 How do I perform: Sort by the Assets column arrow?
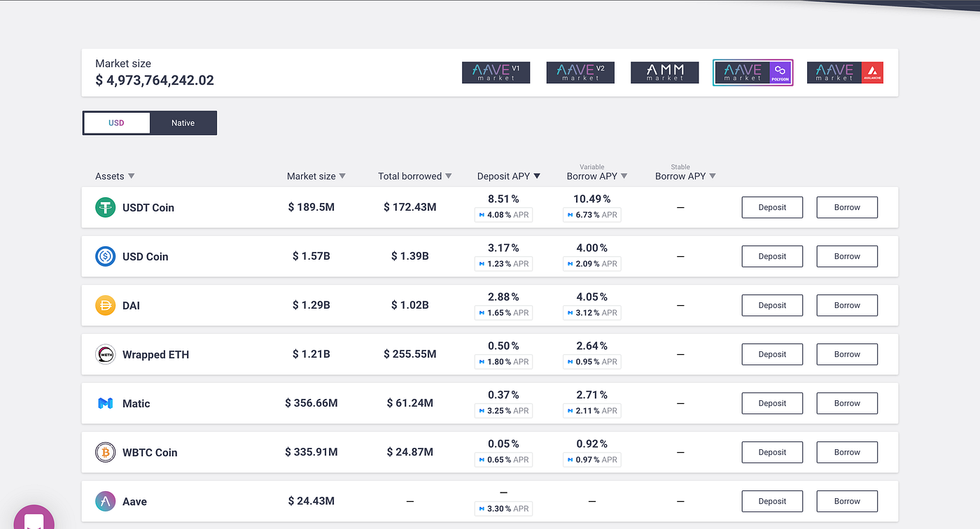pyautogui.click(x=132, y=176)
